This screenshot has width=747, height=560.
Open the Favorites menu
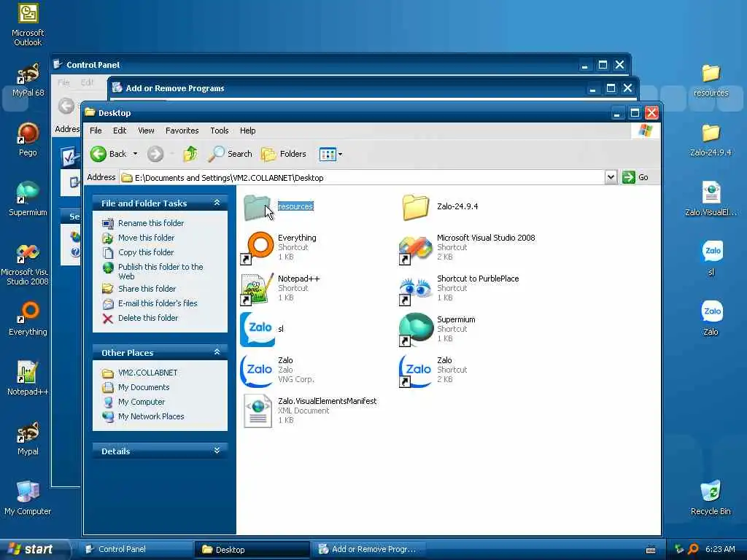point(182,131)
